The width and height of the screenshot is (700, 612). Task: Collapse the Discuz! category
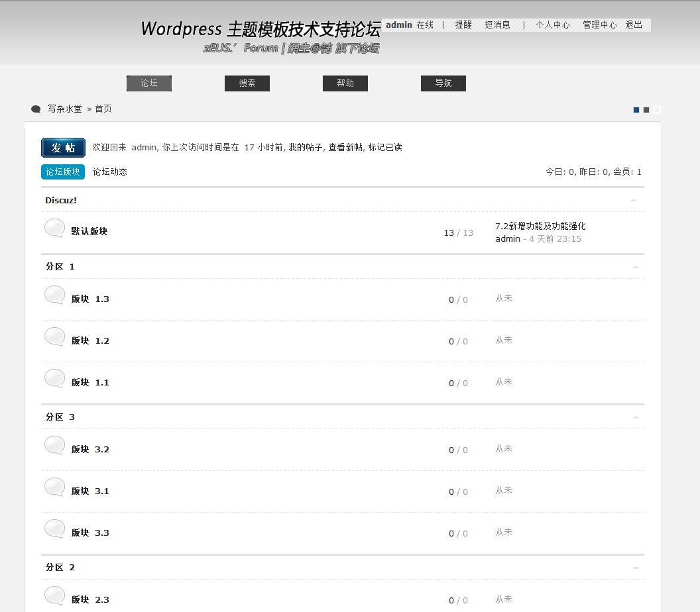click(x=634, y=200)
